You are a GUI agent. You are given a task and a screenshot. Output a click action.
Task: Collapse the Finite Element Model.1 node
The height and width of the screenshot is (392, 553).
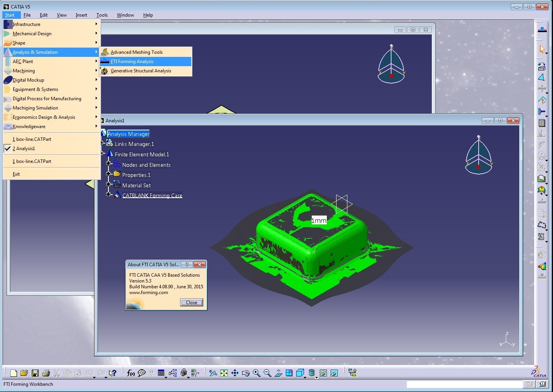point(103,154)
